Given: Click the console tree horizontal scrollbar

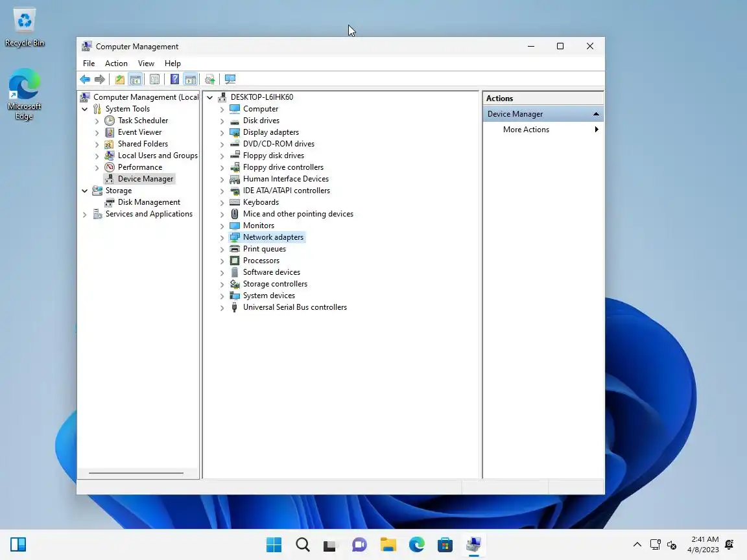Looking at the screenshot, I should pos(136,473).
